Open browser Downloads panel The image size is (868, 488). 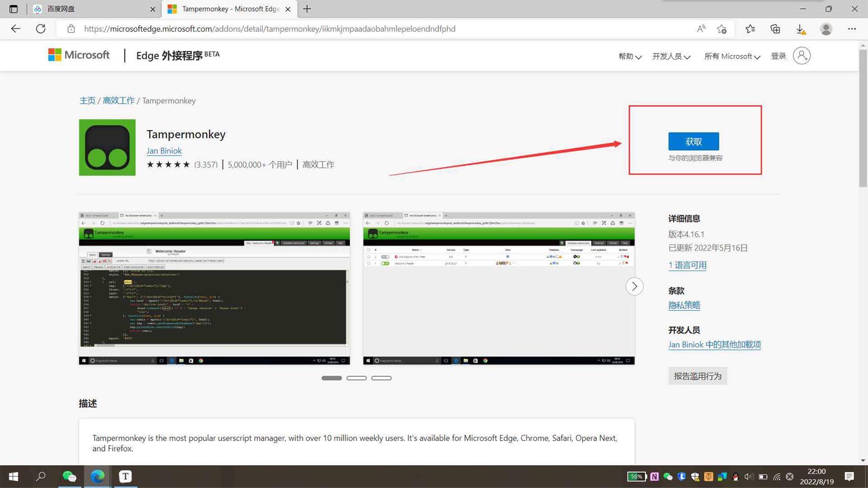tap(801, 29)
